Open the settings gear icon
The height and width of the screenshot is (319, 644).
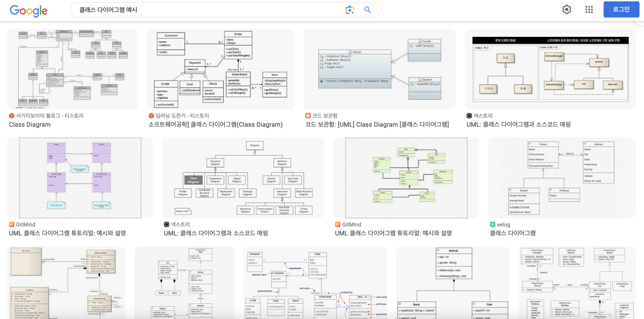[x=567, y=9]
